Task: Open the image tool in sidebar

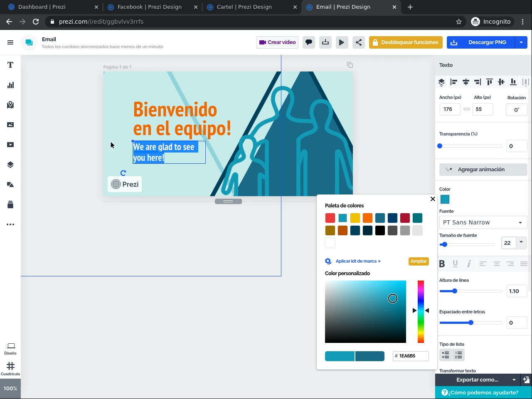Action: 10,125
